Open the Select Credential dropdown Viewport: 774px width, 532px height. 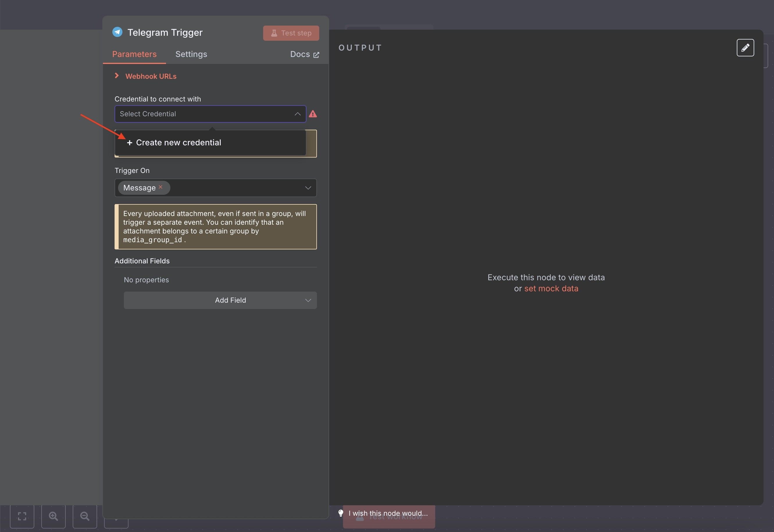click(210, 114)
